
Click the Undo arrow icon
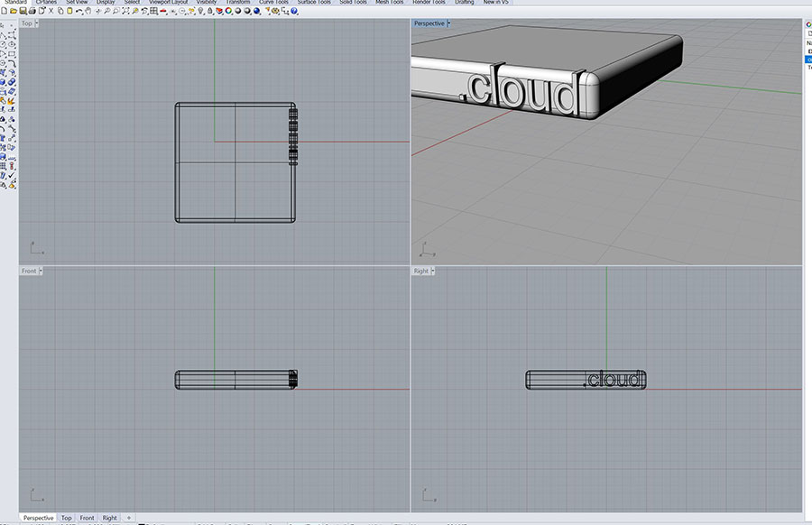(x=78, y=10)
